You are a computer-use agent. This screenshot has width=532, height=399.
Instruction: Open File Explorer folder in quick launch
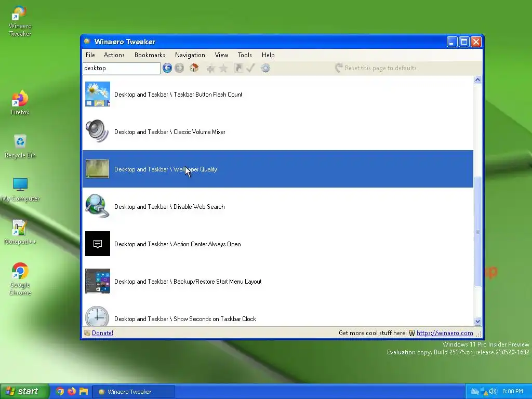tap(84, 392)
